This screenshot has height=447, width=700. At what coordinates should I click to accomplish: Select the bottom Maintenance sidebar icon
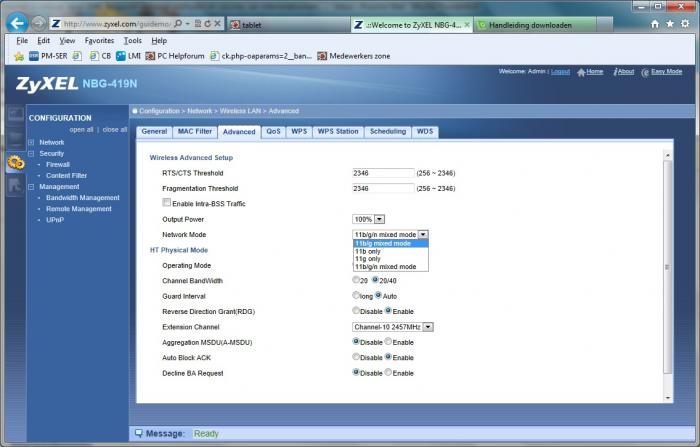(x=16, y=185)
